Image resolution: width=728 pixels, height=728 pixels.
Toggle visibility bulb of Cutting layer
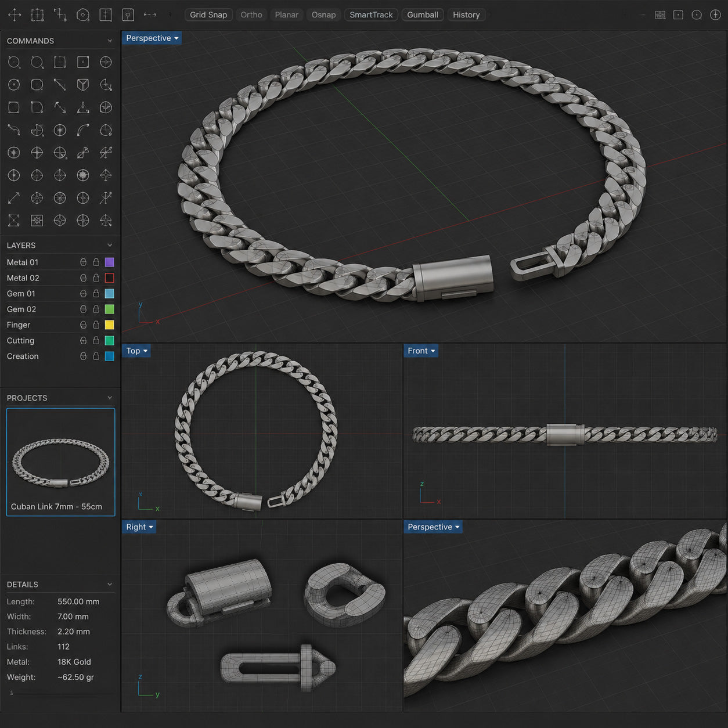(x=83, y=341)
